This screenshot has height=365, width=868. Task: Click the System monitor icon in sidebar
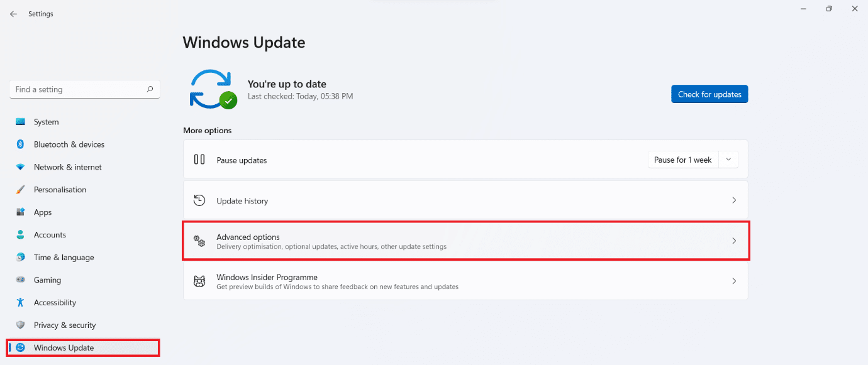[21, 122]
